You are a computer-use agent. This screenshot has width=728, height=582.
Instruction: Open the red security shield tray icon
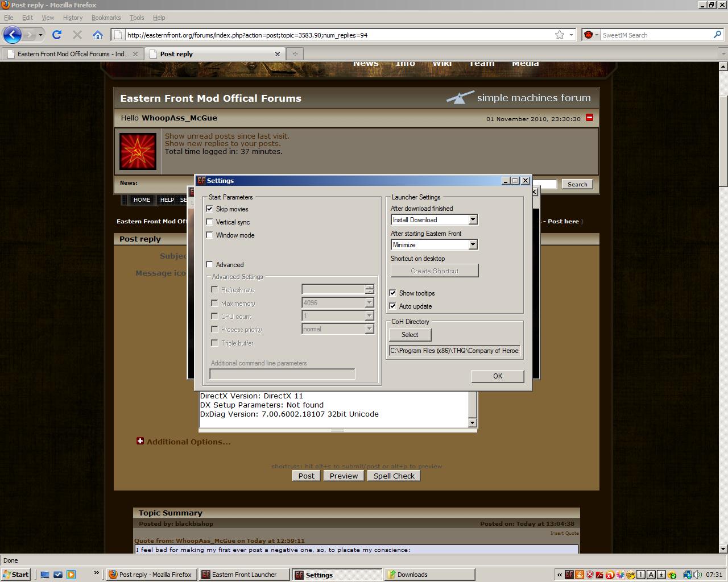coord(590,575)
